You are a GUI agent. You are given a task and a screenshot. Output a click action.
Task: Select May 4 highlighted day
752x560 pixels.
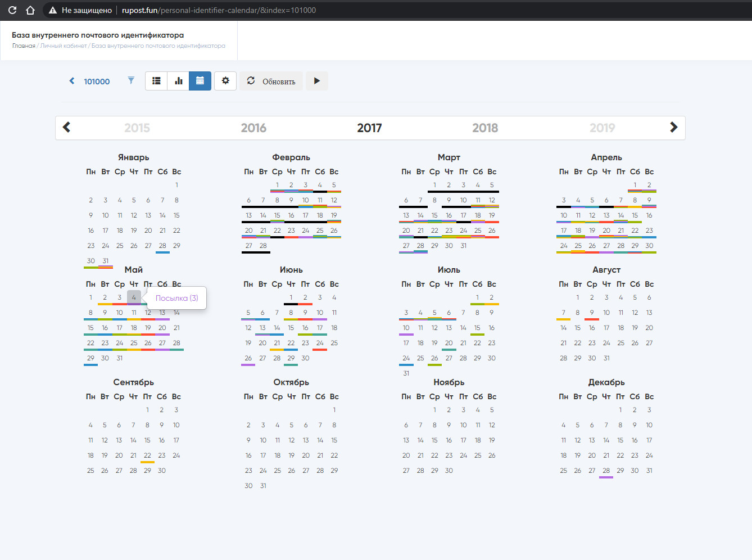[134, 297]
